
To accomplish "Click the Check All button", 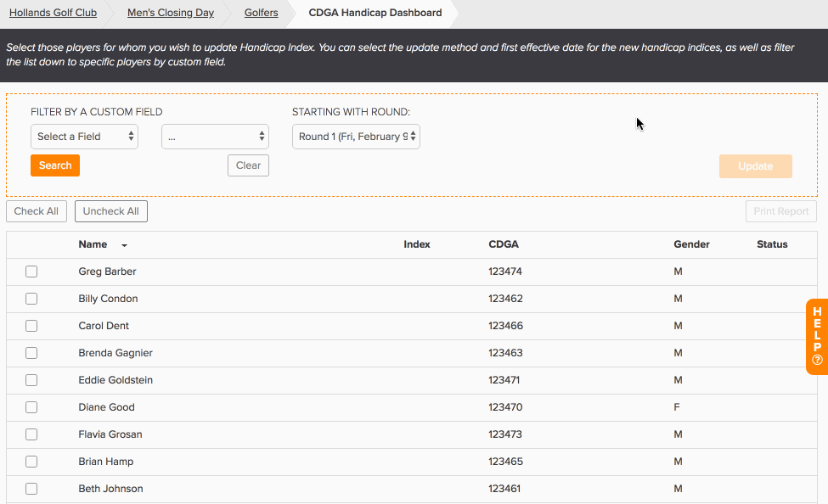I will pyautogui.click(x=37, y=211).
